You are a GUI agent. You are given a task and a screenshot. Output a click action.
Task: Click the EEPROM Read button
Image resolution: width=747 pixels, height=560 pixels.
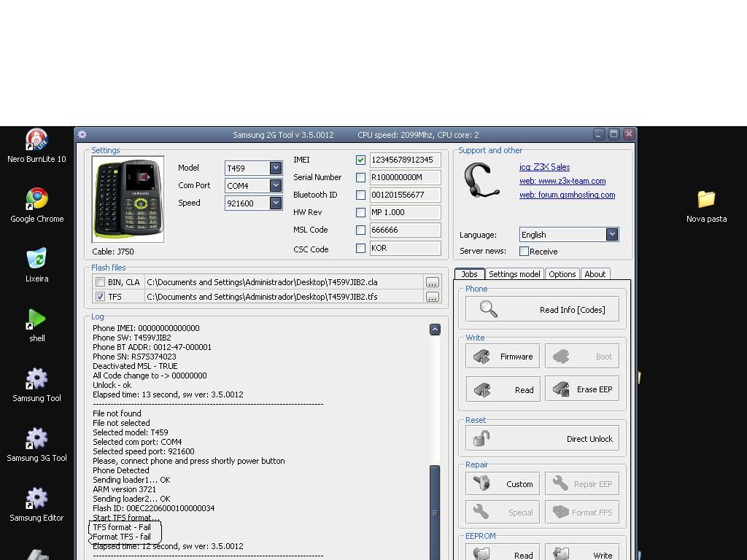pos(503,553)
